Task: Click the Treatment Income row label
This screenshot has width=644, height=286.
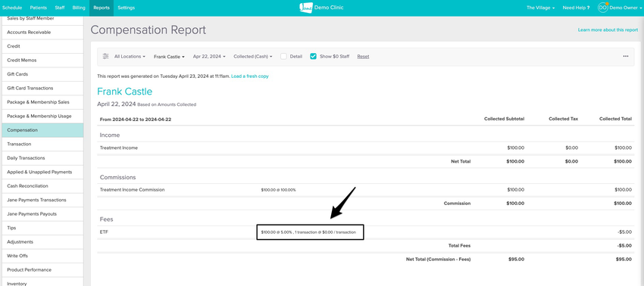Action: pyautogui.click(x=119, y=148)
